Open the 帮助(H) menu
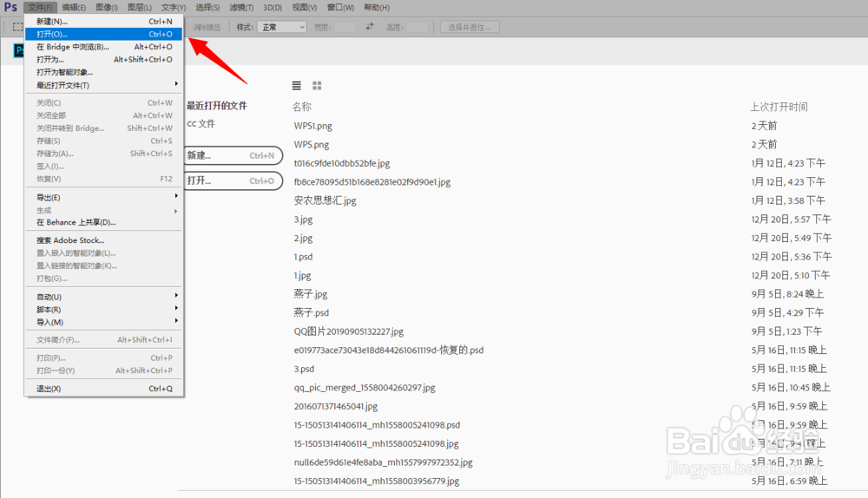868x498 pixels. [377, 7]
